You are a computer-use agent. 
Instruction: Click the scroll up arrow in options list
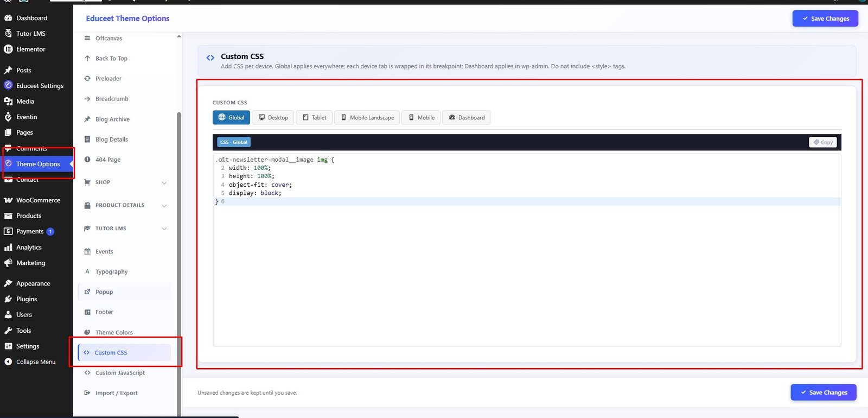[179, 36]
